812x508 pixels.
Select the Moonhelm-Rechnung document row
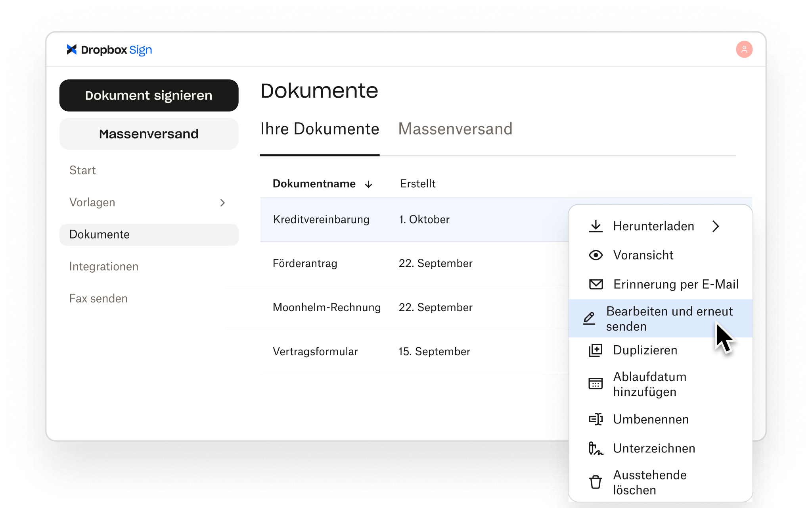pos(414,308)
